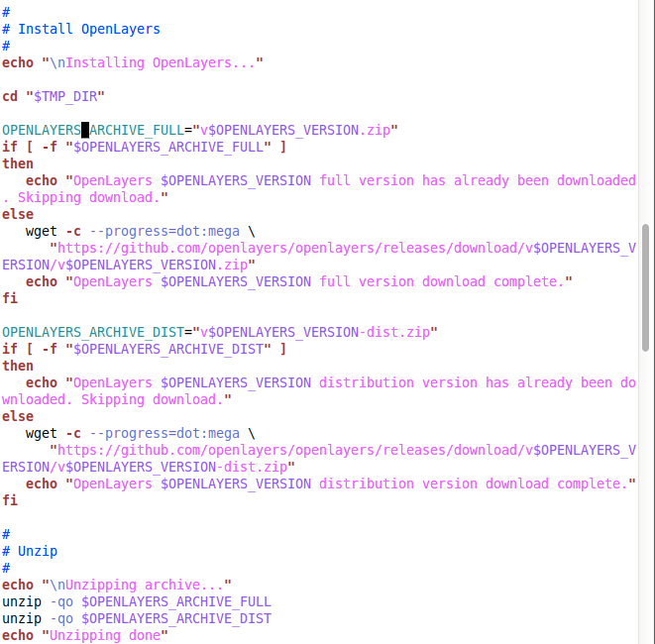Click the github URL ending in VERSION.zip
655x644 pixels.
(x=319, y=257)
